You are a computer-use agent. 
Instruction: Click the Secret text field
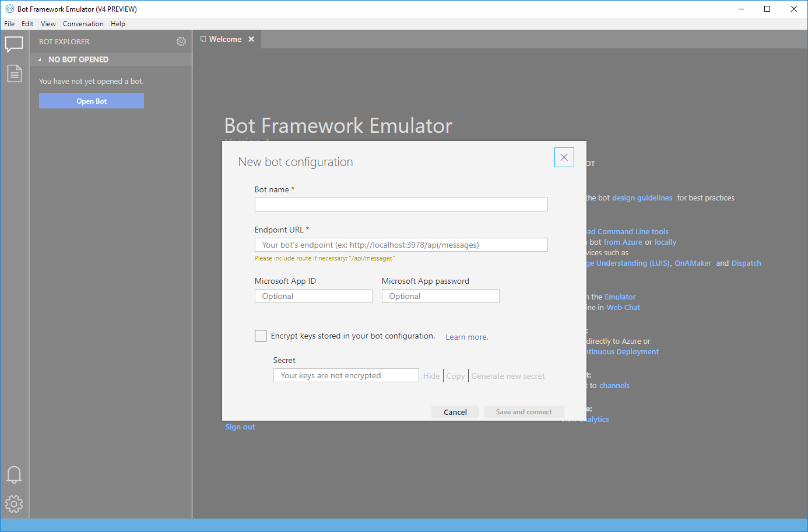pos(346,375)
